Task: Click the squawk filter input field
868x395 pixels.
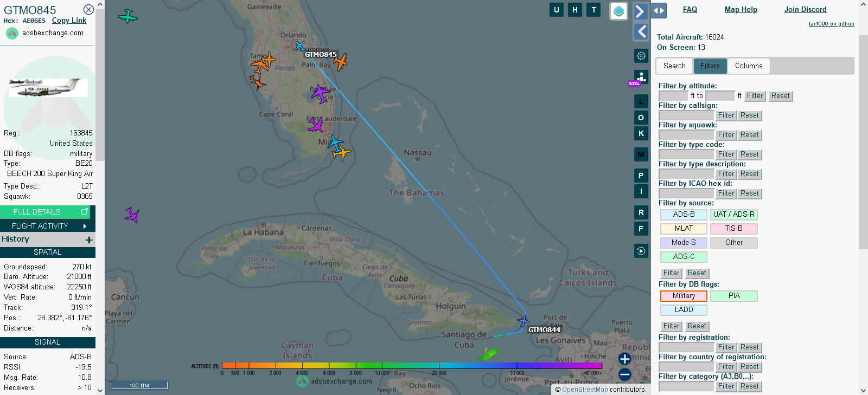Action: [x=686, y=135]
